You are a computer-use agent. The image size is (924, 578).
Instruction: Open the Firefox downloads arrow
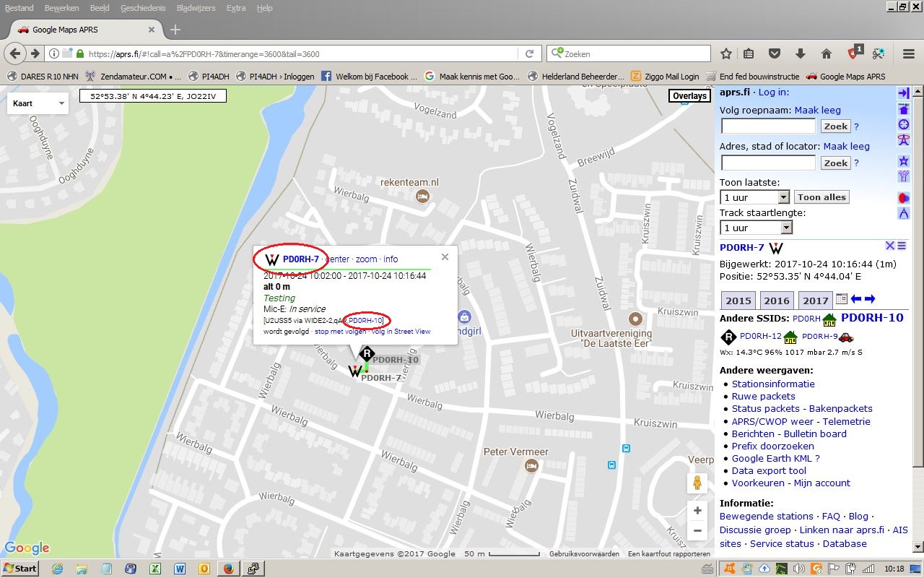[800, 53]
